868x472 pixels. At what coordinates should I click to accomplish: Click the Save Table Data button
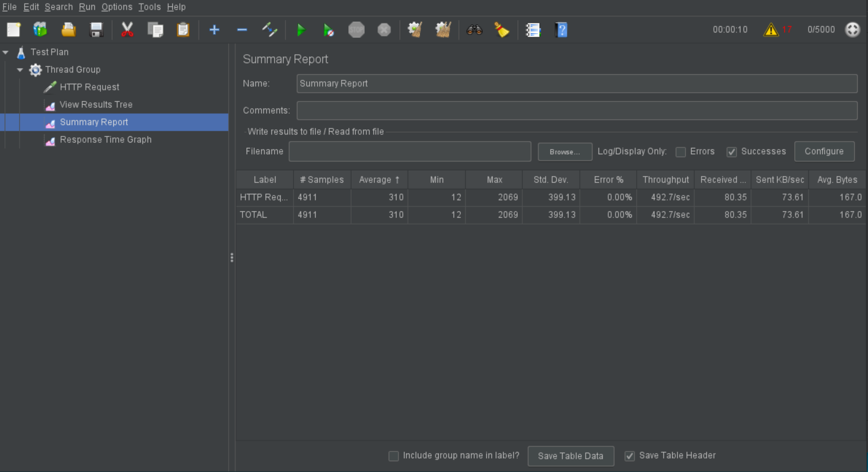click(x=571, y=456)
